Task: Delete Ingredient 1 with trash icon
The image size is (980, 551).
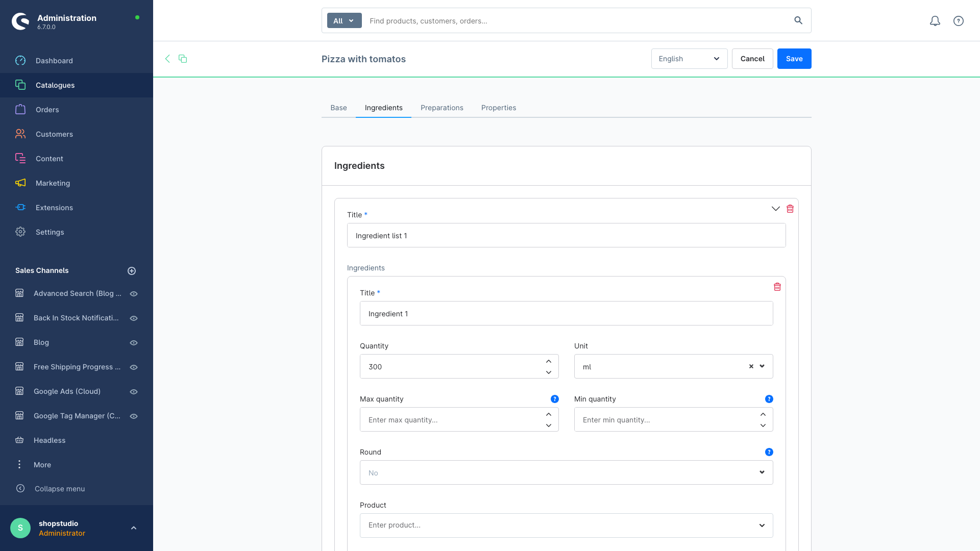Action: [x=777, y=287]
